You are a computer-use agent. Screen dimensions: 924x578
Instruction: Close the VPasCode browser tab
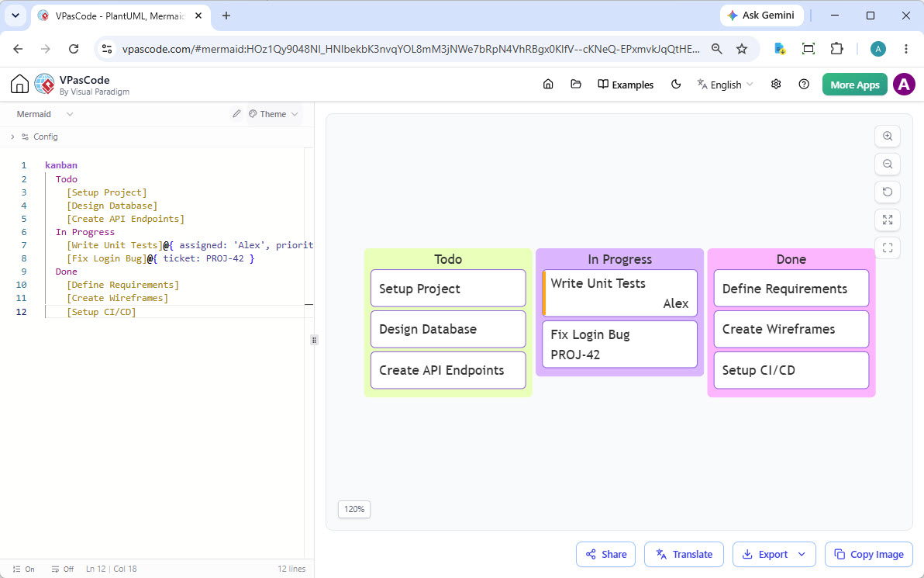tap(198, 16)
